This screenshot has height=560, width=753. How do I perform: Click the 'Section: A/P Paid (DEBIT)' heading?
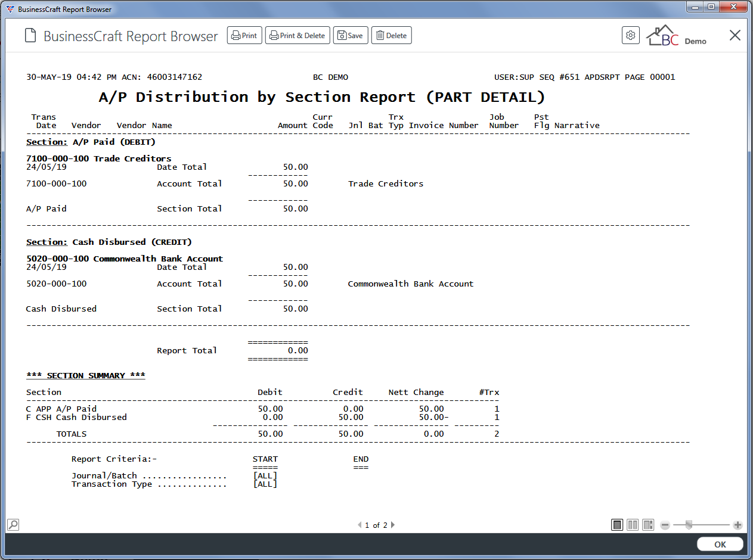click(91, 142)
